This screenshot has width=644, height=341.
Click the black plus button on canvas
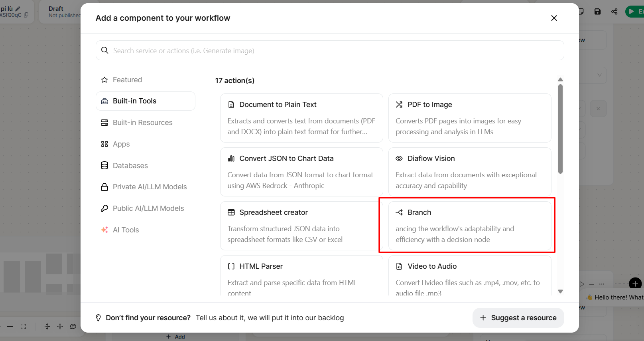(x=635, y=284)
